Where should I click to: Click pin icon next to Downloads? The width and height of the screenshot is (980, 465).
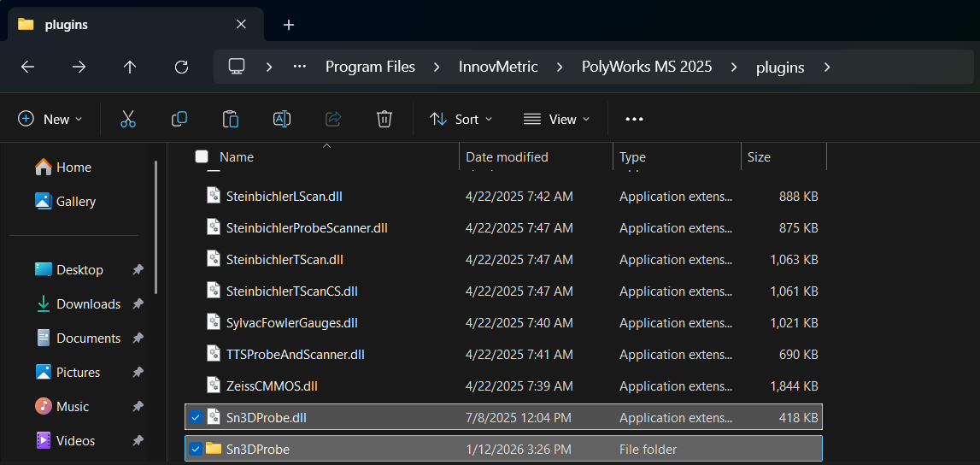click(x=138, y=303)
